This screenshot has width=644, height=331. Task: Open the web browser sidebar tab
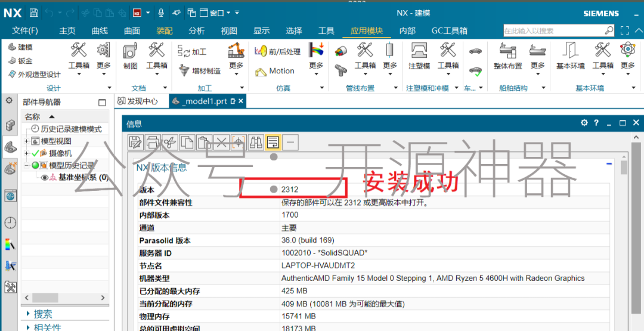click(x=10, y=196)
